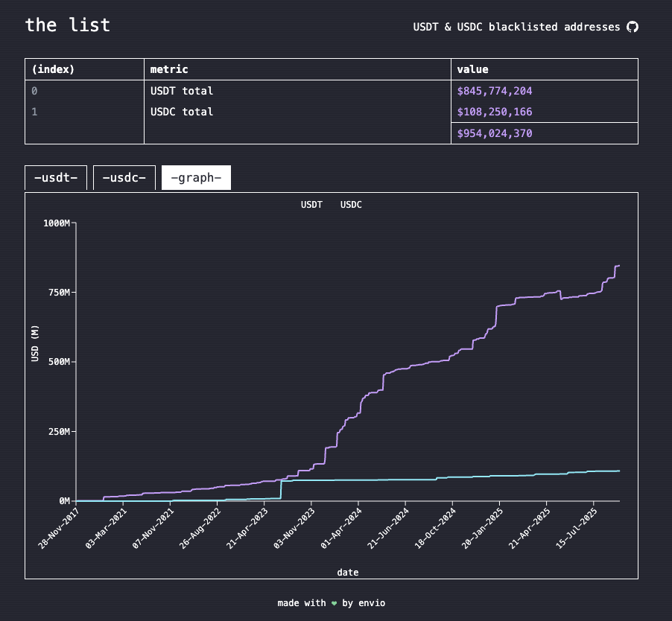This screenshot has height=621, width=672.
Task: Click the 'date' x-axis title
Action: point(348,573)
